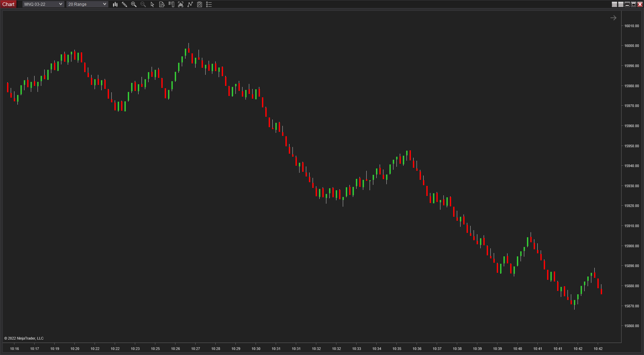Click the 16000.00 price axis label
The width and height of the screenshot is (644, 355).
[632, 46]
